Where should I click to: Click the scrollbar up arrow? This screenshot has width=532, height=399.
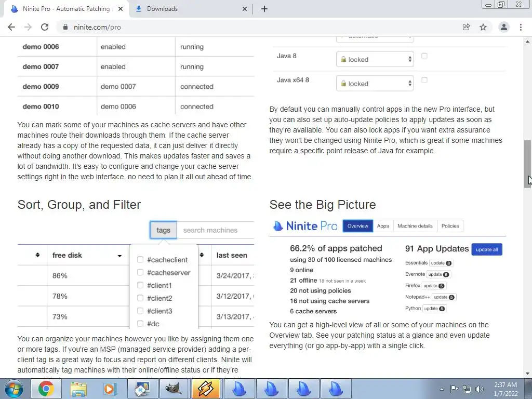point(528,42)
